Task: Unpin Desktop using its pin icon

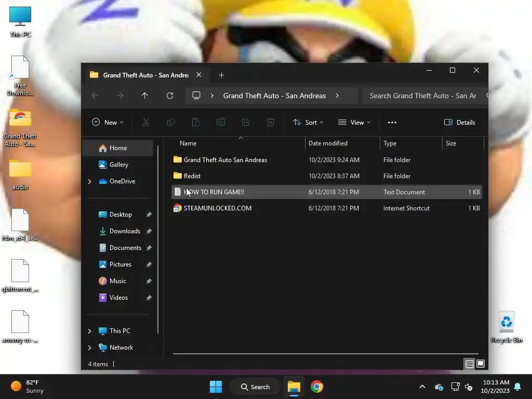Action: (x=149, y=215)
